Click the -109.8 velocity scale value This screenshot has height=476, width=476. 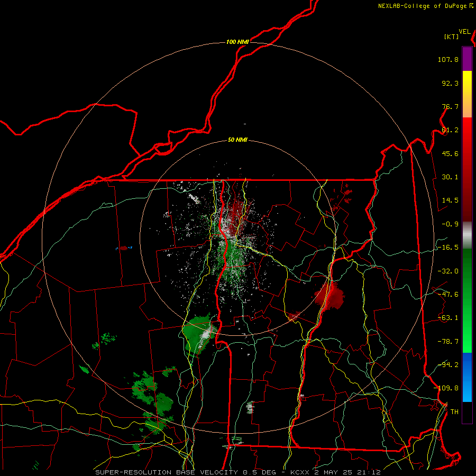pos(446,388)
